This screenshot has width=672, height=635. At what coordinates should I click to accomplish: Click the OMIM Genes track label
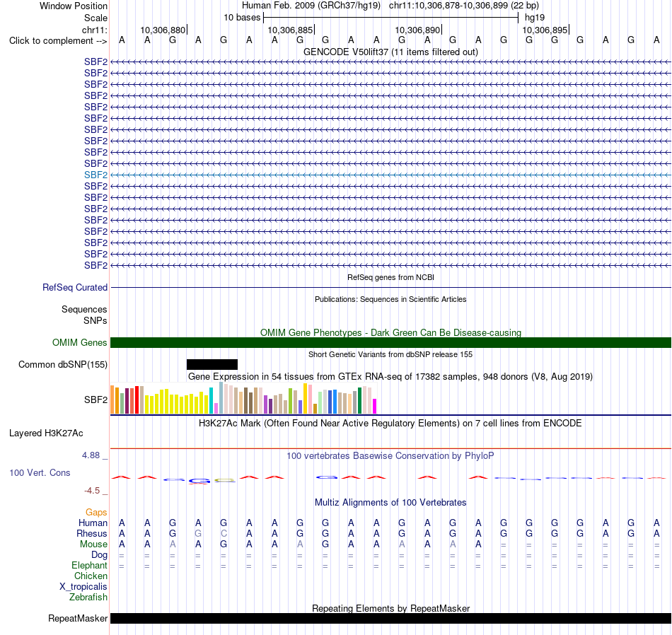pos(80,342)
